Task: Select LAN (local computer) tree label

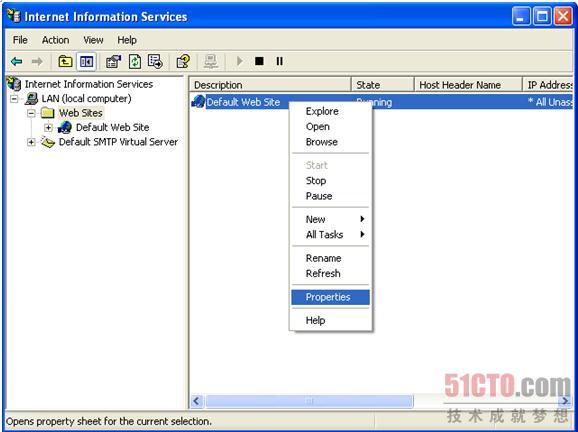Action: [x=86, y=98]
